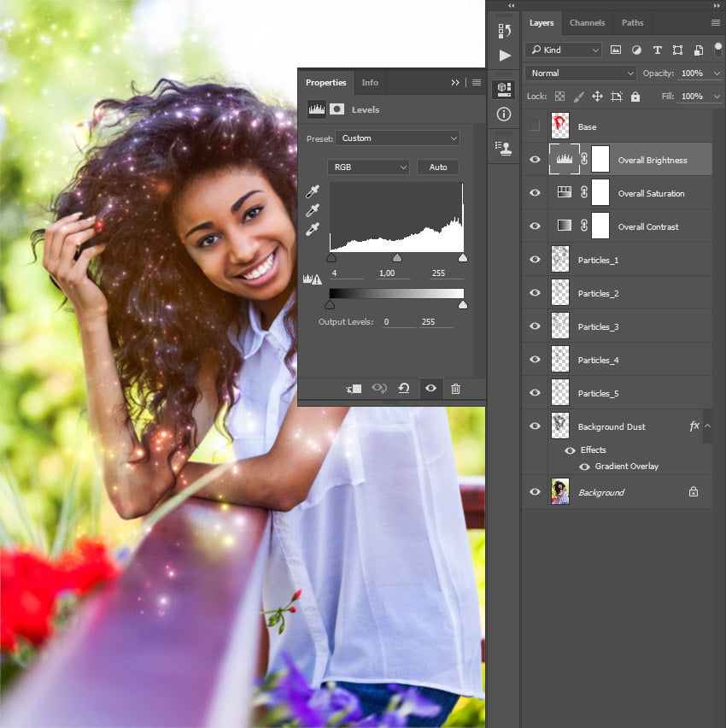
Task: Click the clip to layer icon
Action: [x=354, y=389]
